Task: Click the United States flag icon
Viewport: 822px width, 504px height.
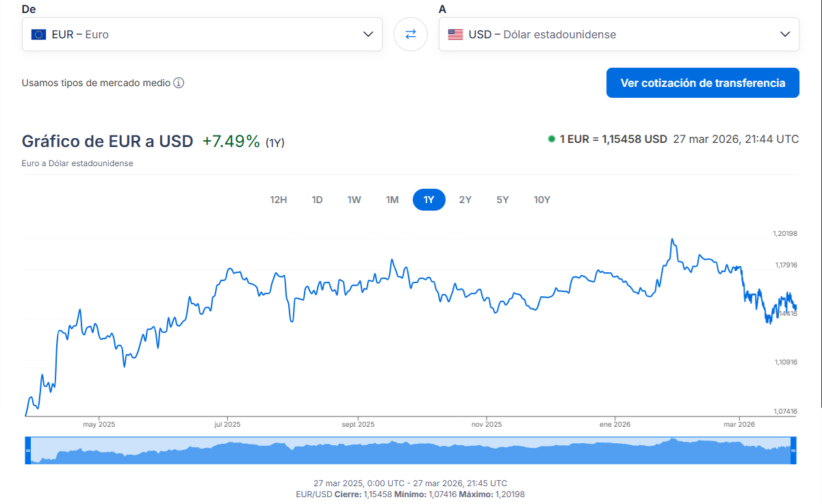Action: pos(455,34)
